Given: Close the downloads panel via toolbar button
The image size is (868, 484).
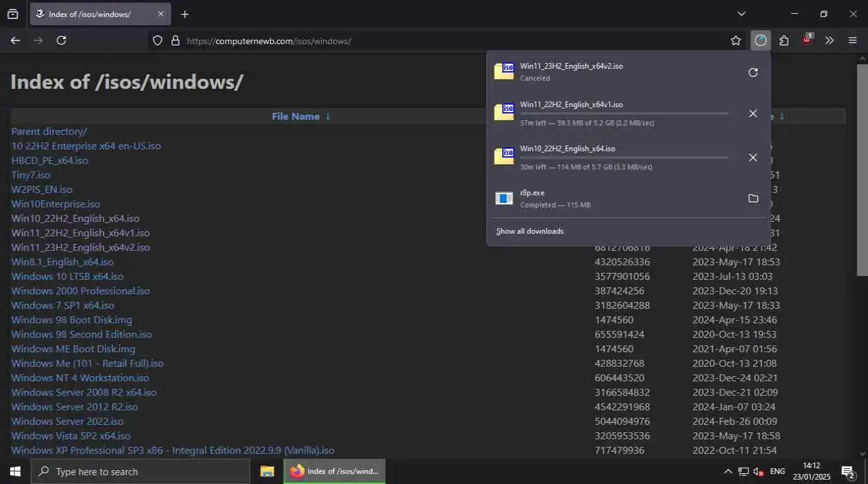Looking at the screenshot, I should [761, 40].
